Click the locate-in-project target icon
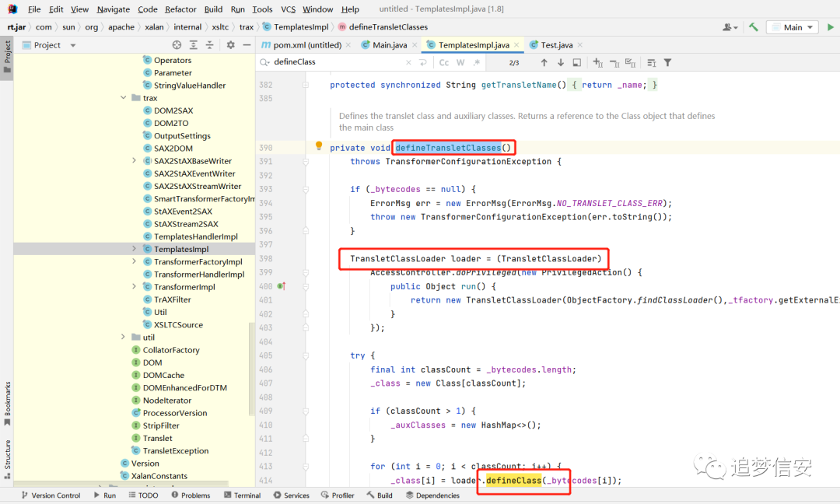This screenshot has width=840, height=504. (177, 45)
